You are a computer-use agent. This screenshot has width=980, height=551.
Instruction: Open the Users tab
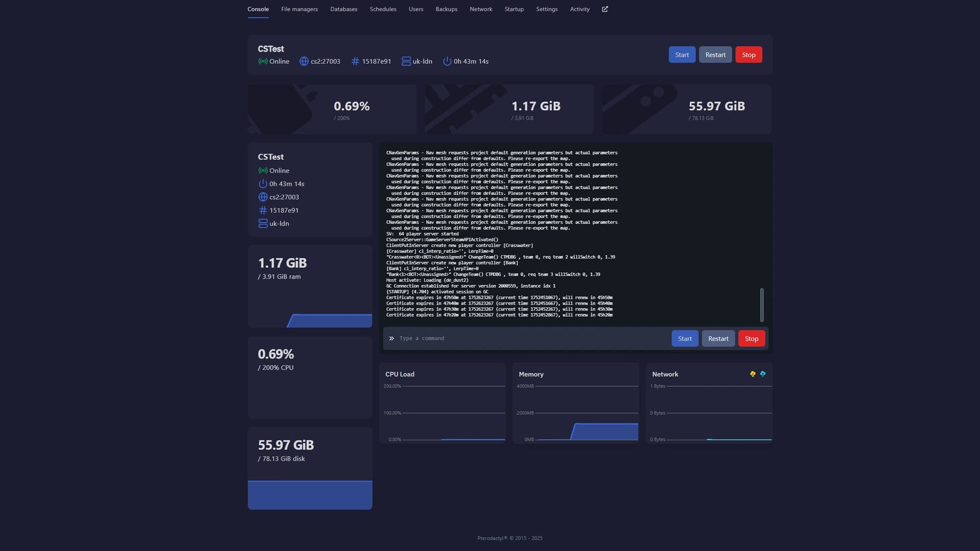pyautogui.click(x=416, y=9)
